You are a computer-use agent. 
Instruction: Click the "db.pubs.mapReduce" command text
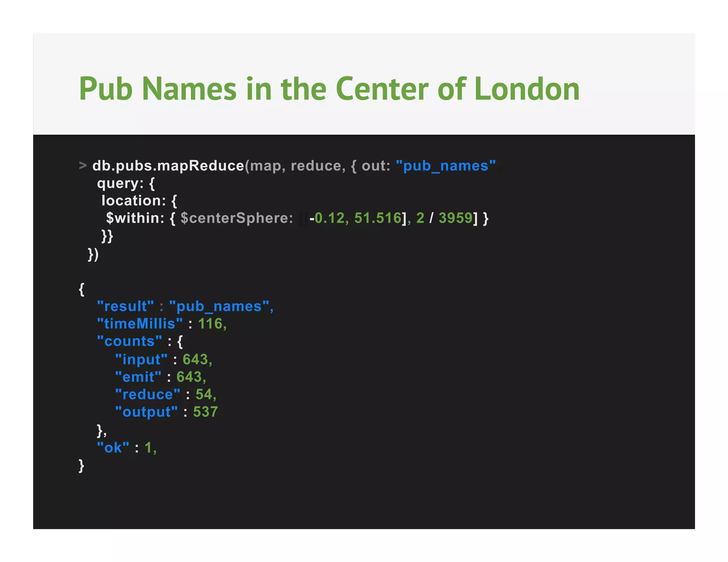click(168, 166)
